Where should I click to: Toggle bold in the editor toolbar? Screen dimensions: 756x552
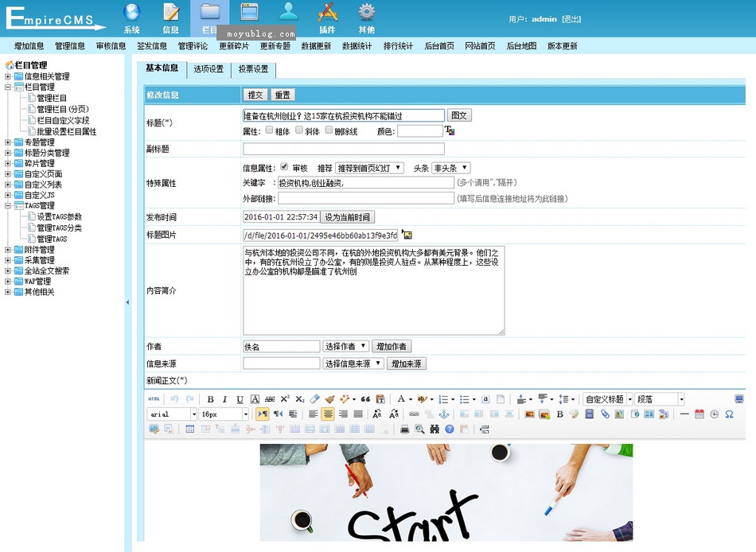pyautogui.click(x=210, y=399)
